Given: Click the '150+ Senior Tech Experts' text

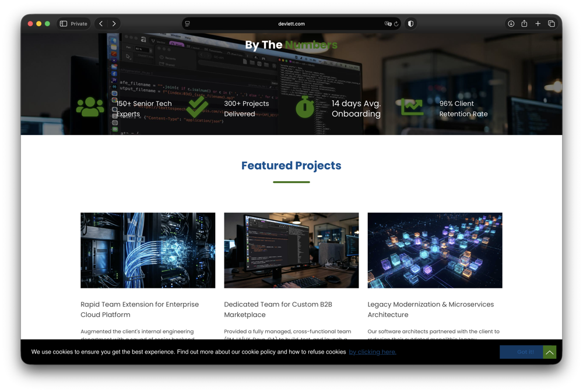Looking at the screenshot, I should coord(144,108).
